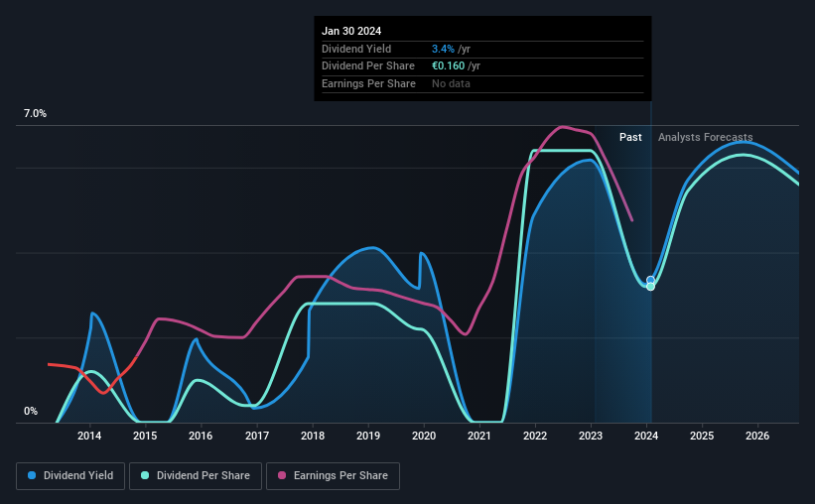Click the blue dot in Dividend Yield legend

[x=32, y=475]
